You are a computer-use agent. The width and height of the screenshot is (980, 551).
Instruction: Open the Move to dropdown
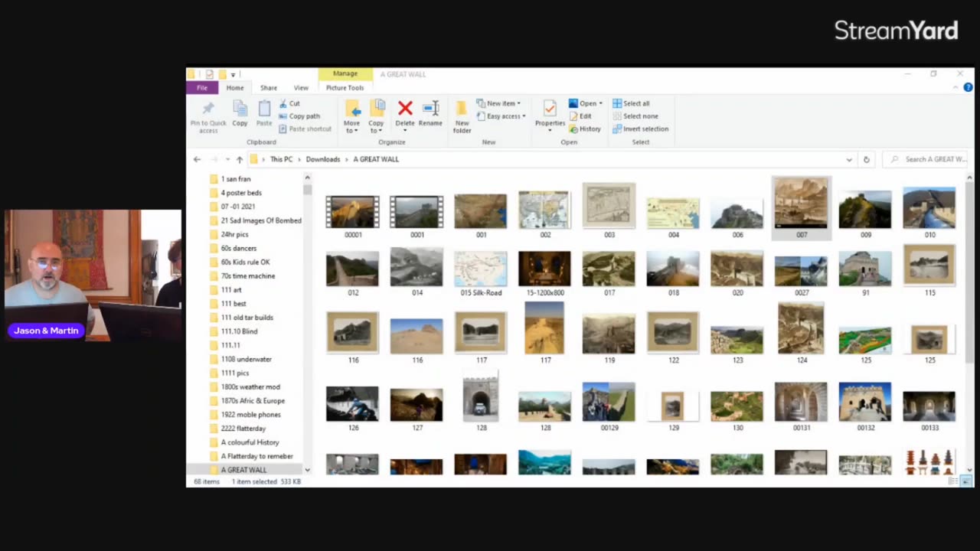pyautogui.click(x=351, y=116)
